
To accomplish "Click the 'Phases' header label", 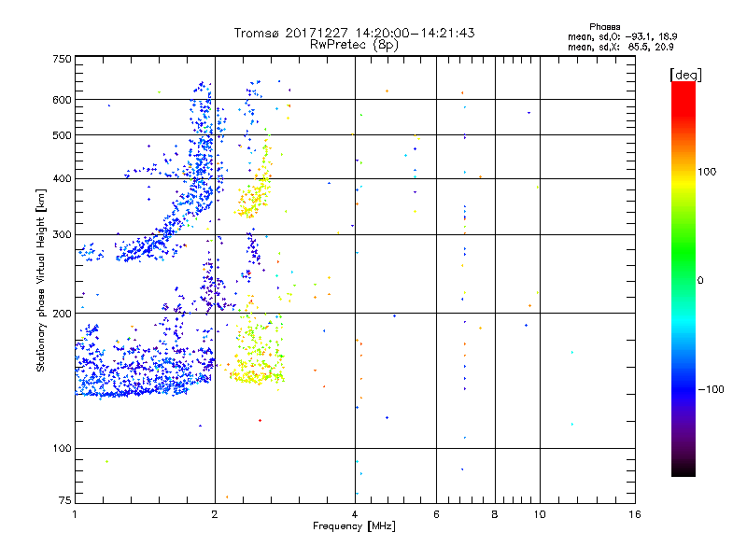I will pyautogui.click(x=604, y=27).
